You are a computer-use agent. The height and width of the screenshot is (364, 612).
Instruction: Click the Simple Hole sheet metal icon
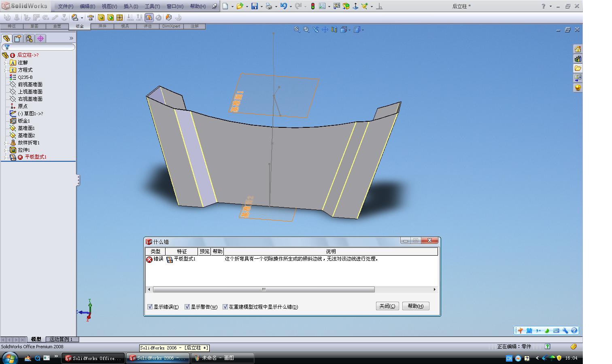coord(110,17)
